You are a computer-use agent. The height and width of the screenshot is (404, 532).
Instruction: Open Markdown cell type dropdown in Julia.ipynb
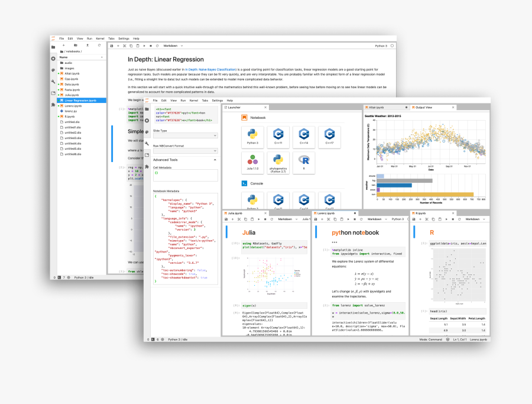coord(288,219)
